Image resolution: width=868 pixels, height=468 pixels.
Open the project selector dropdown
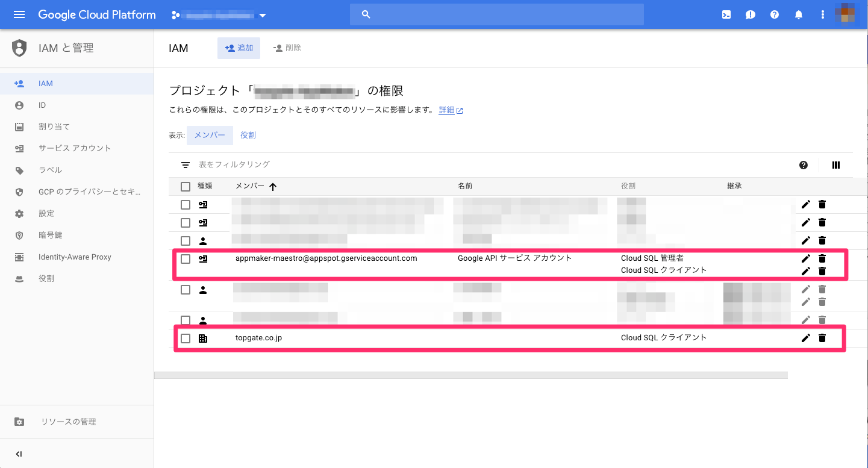(219, 15)
